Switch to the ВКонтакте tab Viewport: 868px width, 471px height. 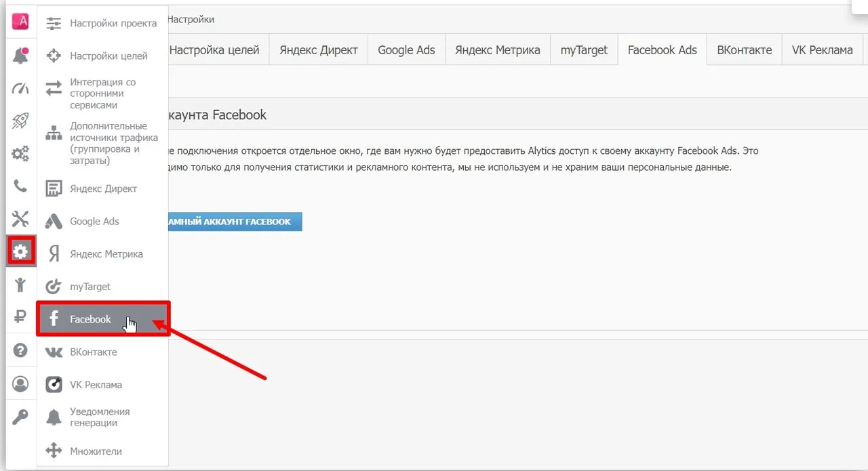pyautogui.click(x=745, y=49)
